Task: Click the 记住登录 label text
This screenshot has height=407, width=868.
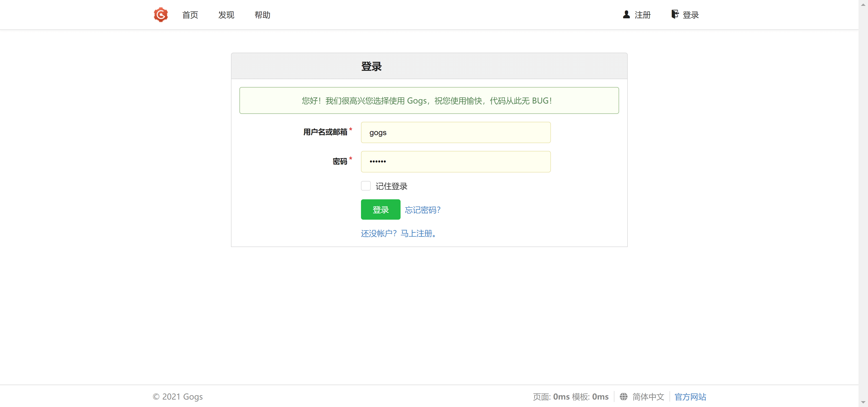Action: tap(391, 186)
